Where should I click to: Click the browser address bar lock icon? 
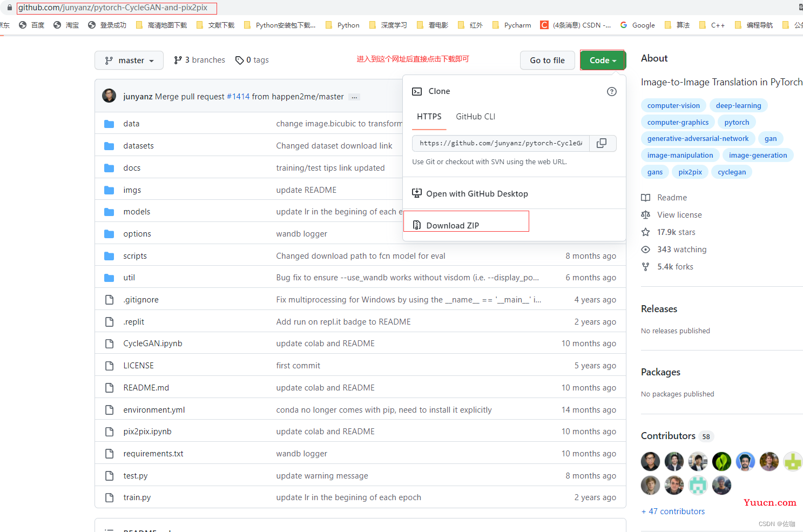click(9, 8)
